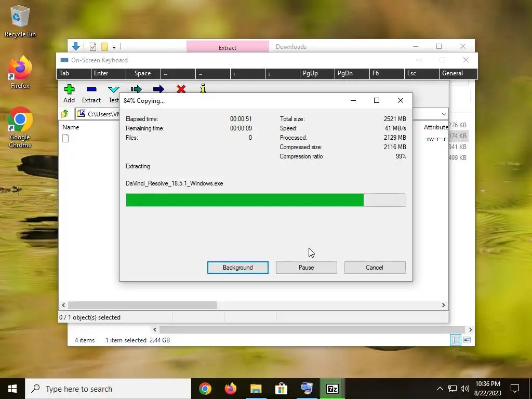
Task: Expand the address path dropdown arrow
Action: 444,114
